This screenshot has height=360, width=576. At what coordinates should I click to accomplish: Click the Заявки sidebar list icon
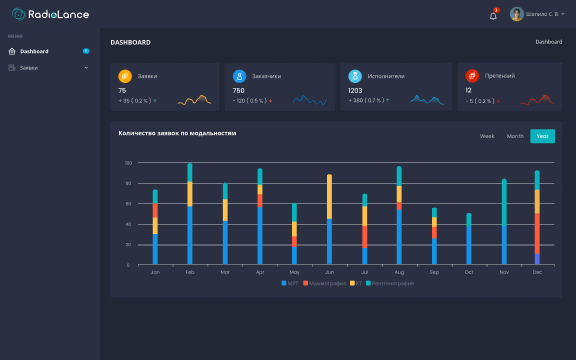click(12, 68)
